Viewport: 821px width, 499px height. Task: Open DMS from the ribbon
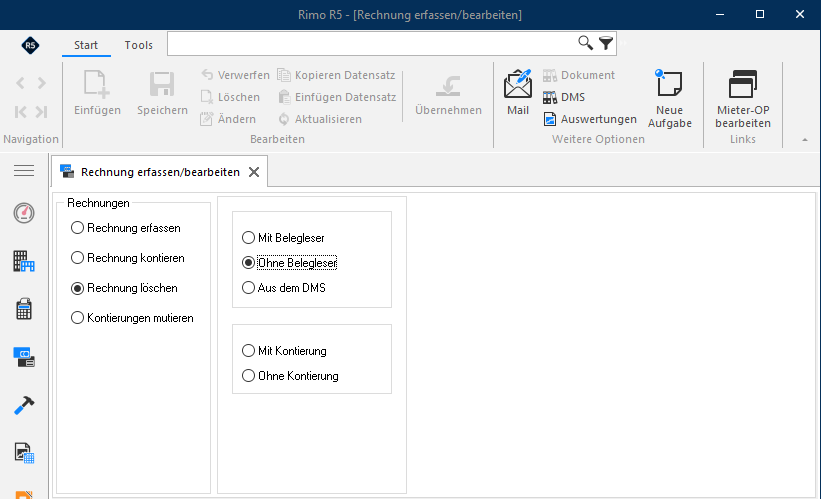(564, 97)
